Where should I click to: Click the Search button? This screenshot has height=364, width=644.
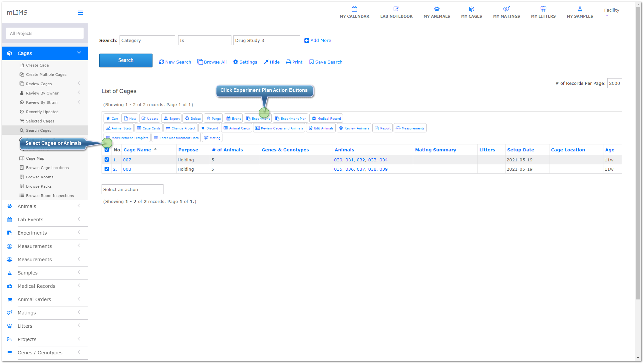[x=126, y=60]
